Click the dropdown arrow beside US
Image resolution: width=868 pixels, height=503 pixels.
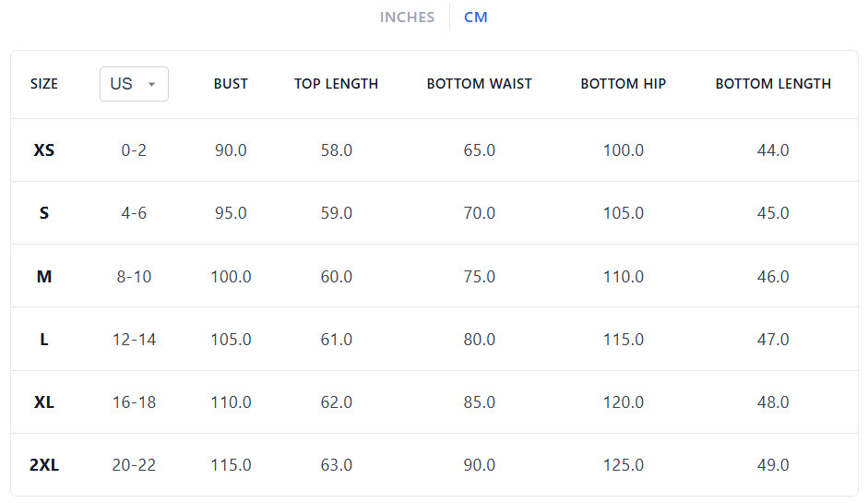tap(152, 84)
